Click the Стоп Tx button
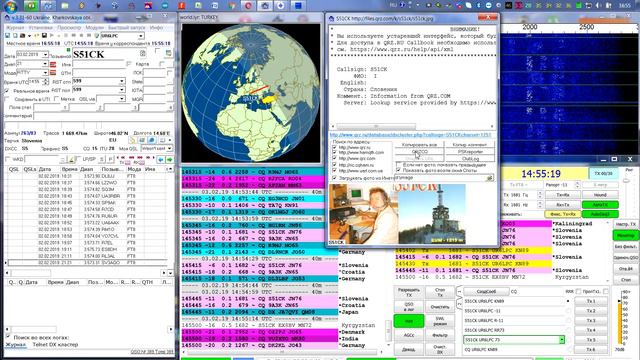Viewport: 640px width, 360px height. coord(440,292)
